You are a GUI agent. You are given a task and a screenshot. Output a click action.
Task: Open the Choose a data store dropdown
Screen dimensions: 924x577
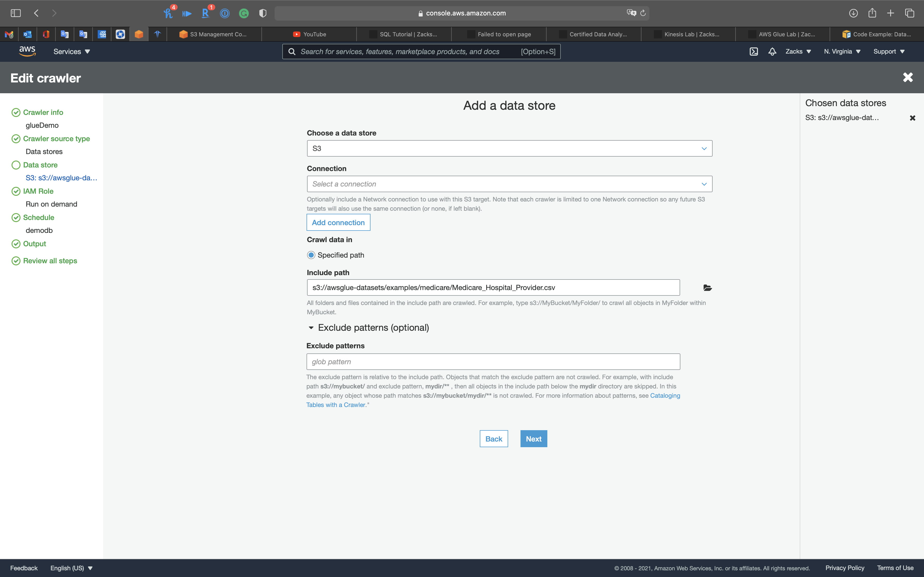pos(509,148)
